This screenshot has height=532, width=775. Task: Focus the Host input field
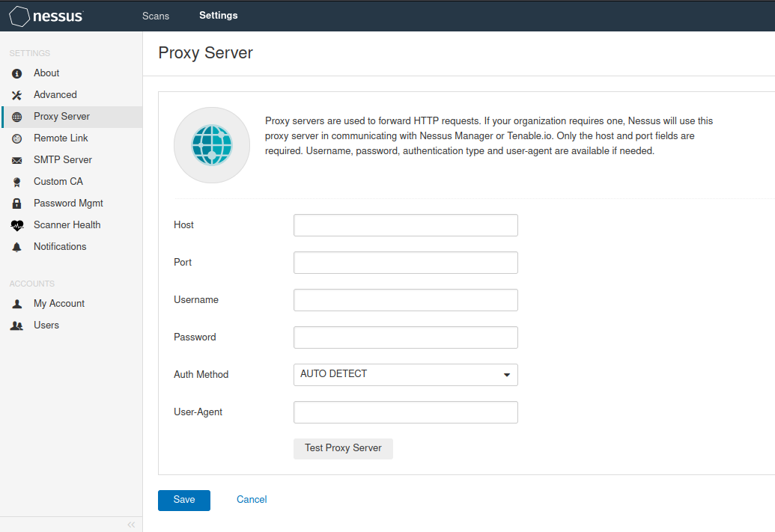[x=406, y=225]
